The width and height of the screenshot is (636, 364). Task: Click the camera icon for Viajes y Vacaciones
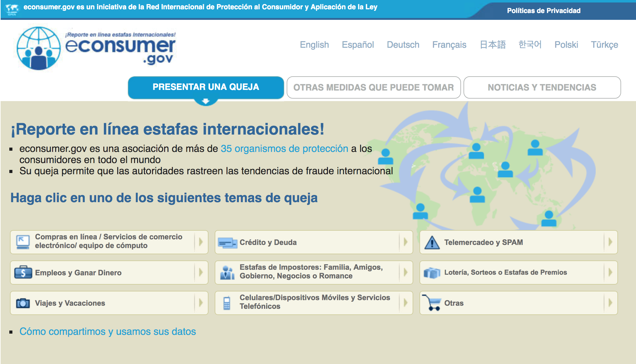click(23, 303)
